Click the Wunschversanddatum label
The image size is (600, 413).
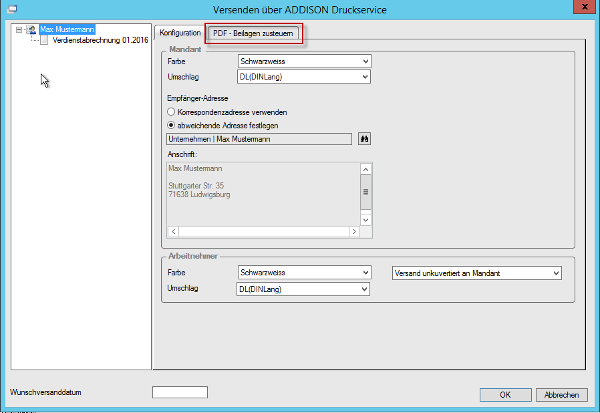(46, 392)
